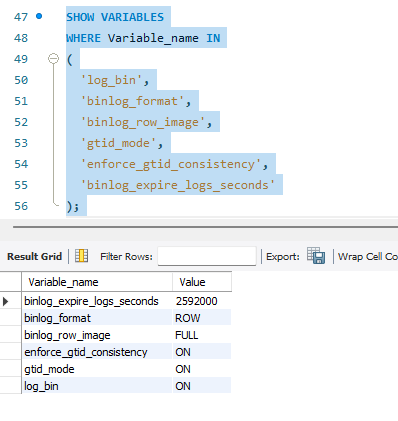
Task: Place cursor on 'gtid_mode' string in editor
Action: [x=118, y=143]
